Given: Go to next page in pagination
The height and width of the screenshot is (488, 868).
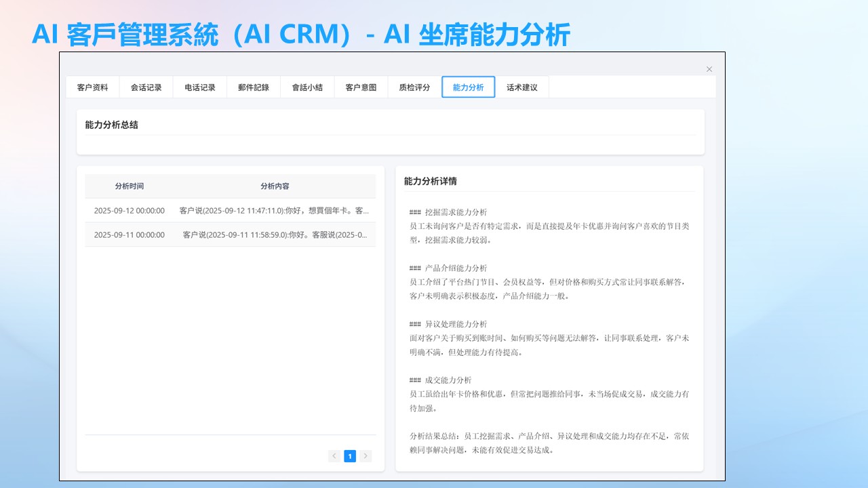Looking at the screenshot, I should [366, 456].
